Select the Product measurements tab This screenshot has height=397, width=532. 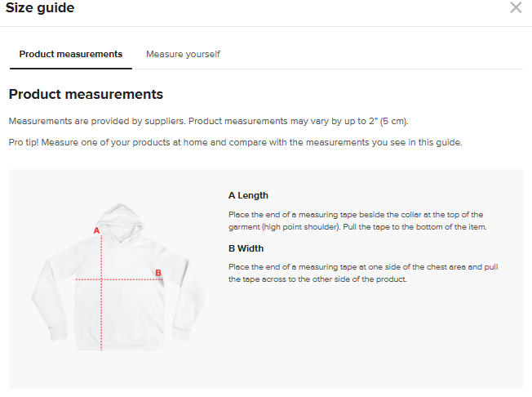(71, 54)
